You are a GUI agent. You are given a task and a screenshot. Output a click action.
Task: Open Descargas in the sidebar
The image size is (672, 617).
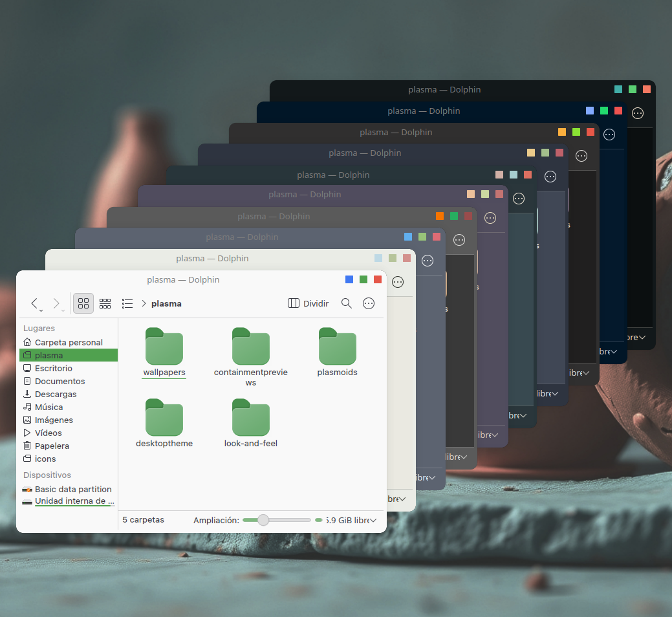pyautogui.click(x=69, y=394)
